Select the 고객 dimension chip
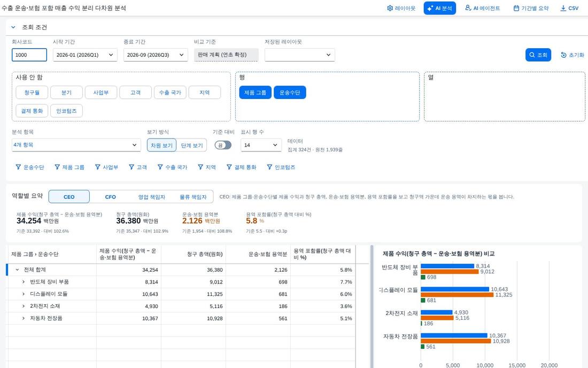Image resolution: width=588 pixels, height=368 pixels. pos(135,93)
